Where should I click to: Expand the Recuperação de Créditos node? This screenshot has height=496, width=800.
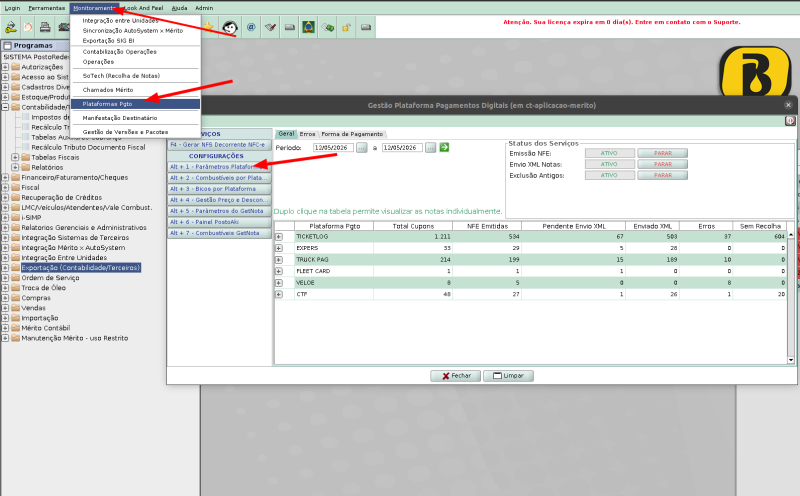(5, 197)
